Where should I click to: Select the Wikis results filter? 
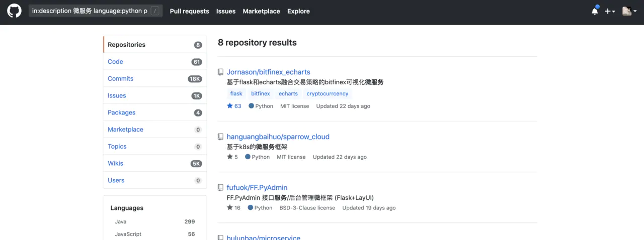pyautogui.click(x=155, y=163)
